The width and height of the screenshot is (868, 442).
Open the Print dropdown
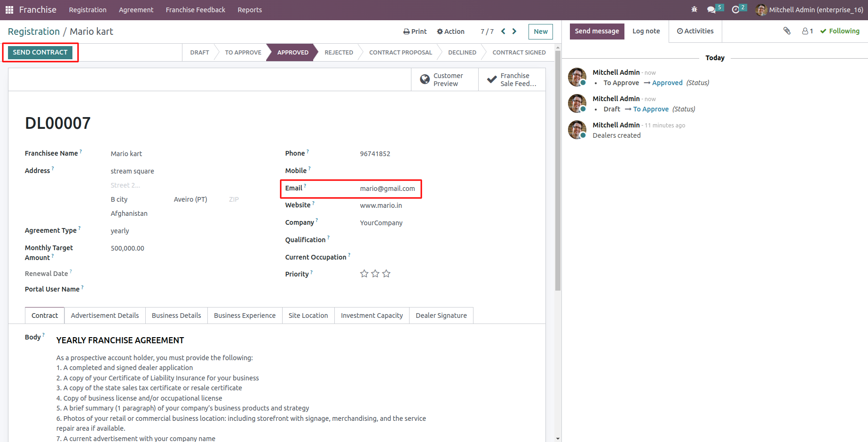click(415, 32)
